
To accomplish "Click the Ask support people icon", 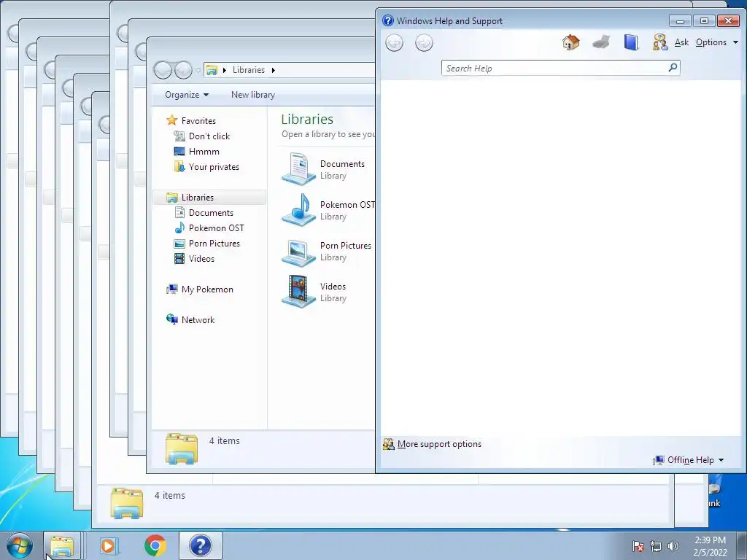I will [659, 42].
